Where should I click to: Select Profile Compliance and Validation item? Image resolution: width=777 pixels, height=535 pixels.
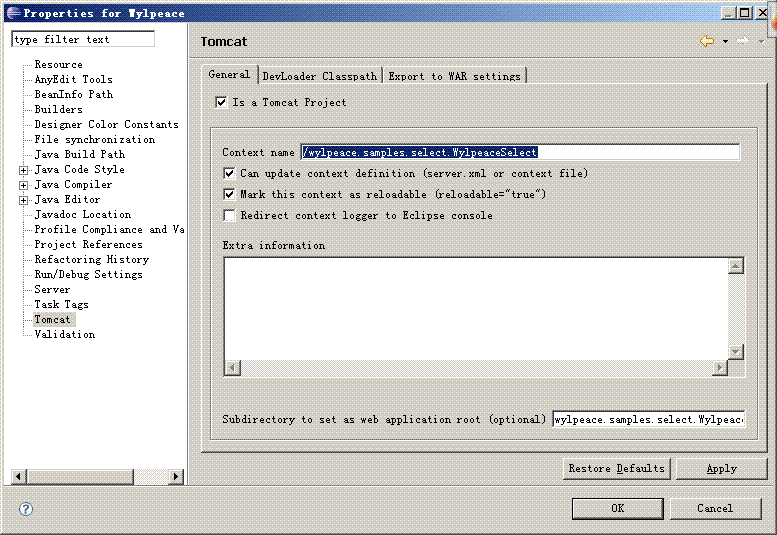coord(109,229)
